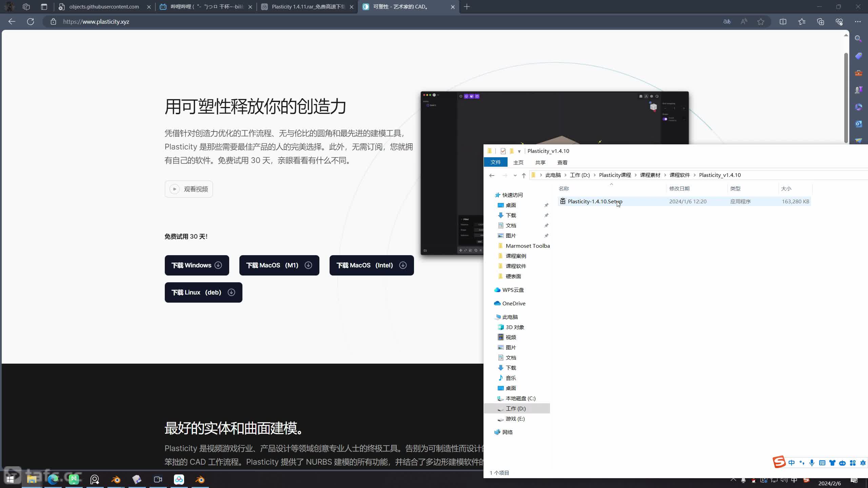Open Edge settings and more menu
868x488 pixels.
coord(858,22)
